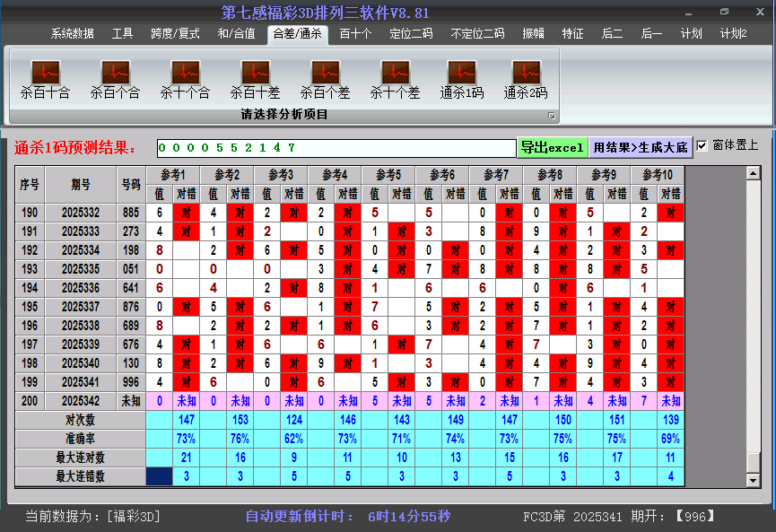Click the 用结果>生成大底 button
Screen dimensions: 776x532
[x=641, y=147]
